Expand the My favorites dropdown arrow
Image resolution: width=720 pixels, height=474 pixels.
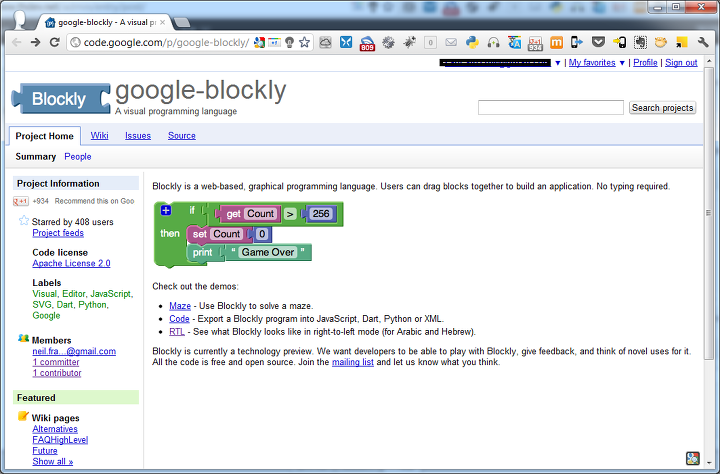(622, 63)
